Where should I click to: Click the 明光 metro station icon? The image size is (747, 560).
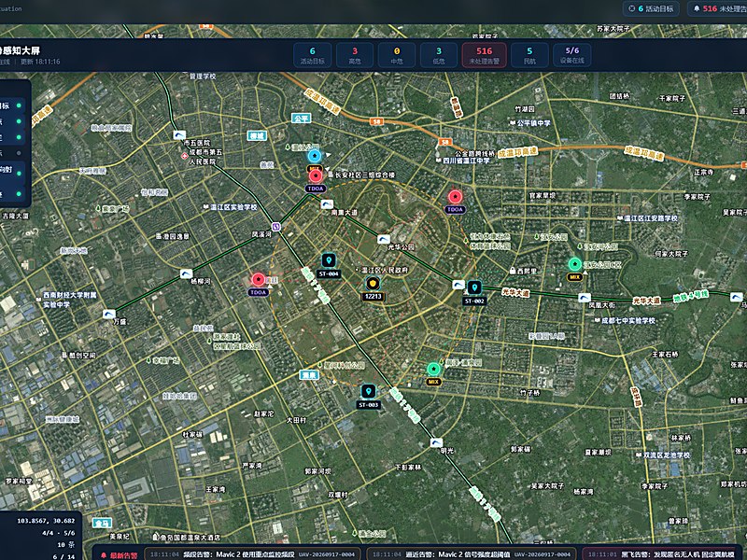point(436,442)
